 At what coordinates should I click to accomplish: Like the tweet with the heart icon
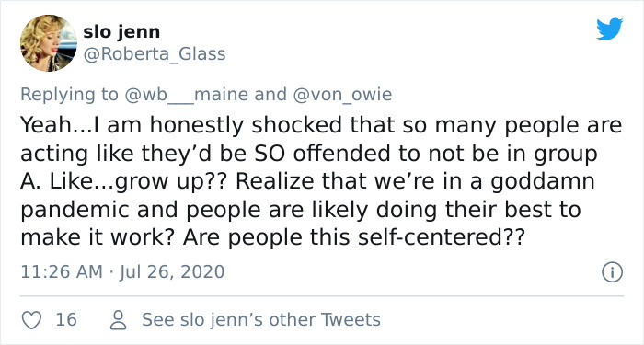pyautogui.click(x=31, y=320)
